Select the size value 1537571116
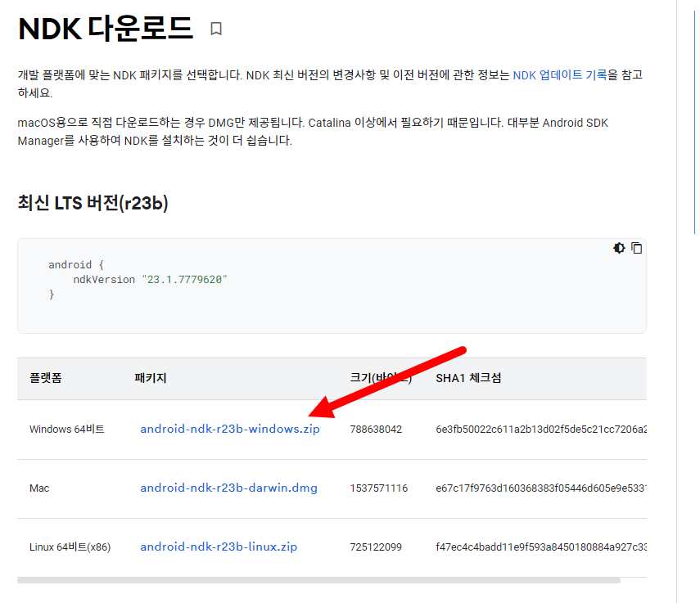The image size is (700, 603). (378, 488)
